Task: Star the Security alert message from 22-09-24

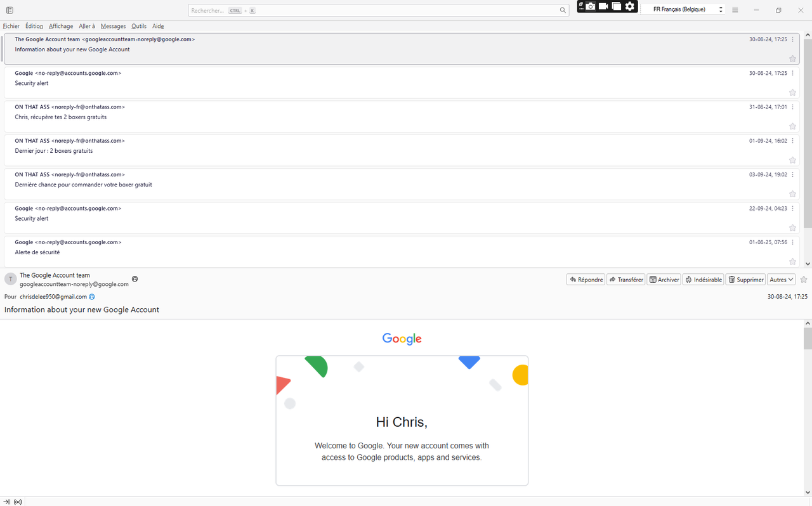Action: pos(792,228)
